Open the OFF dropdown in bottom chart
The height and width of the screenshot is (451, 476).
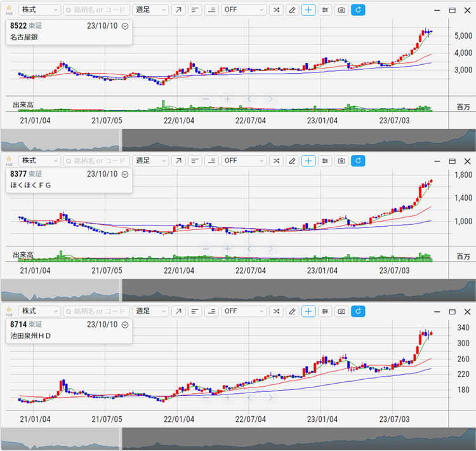(x=244, y=311)
